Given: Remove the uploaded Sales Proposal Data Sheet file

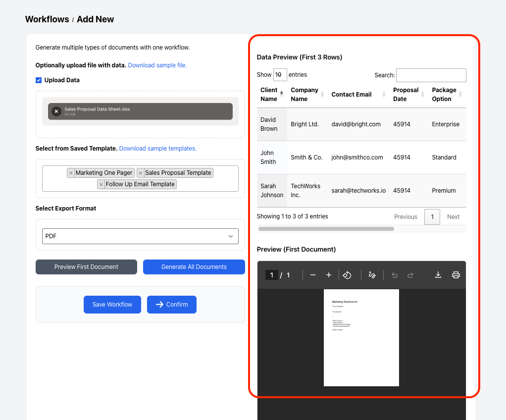Looking at the screenshot, I should (56, 111).
